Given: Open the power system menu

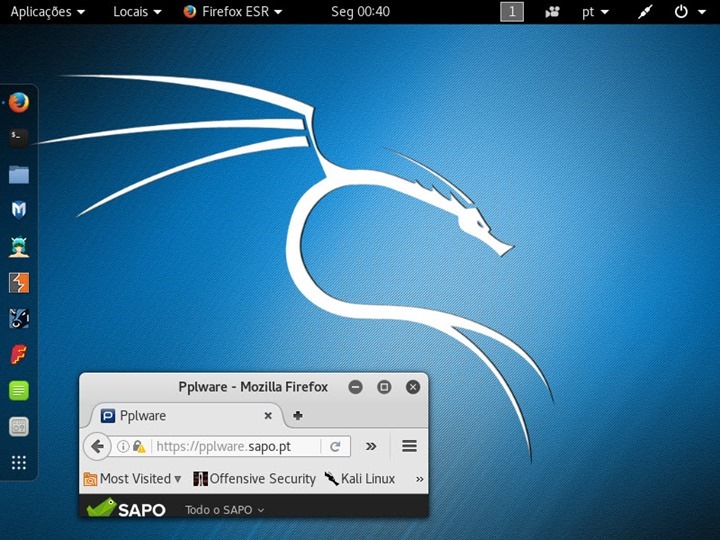Looking at the screenshot, I should tap(687, 12).
